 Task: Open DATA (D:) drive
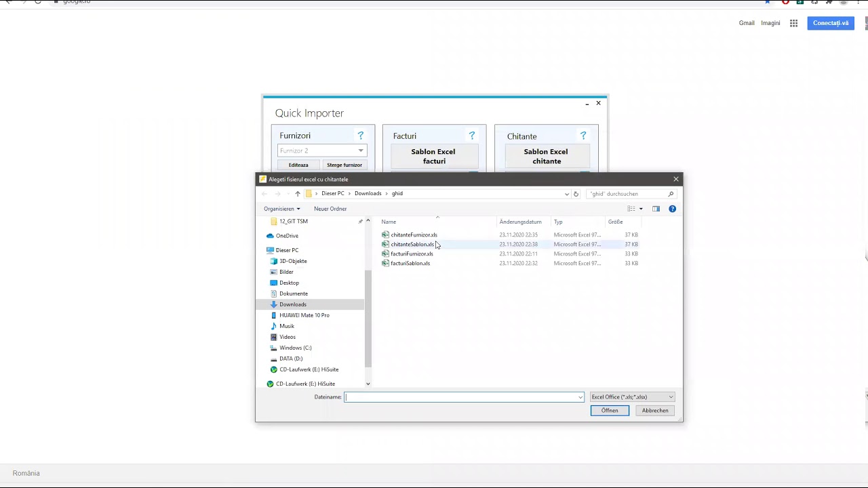[291, 359]
